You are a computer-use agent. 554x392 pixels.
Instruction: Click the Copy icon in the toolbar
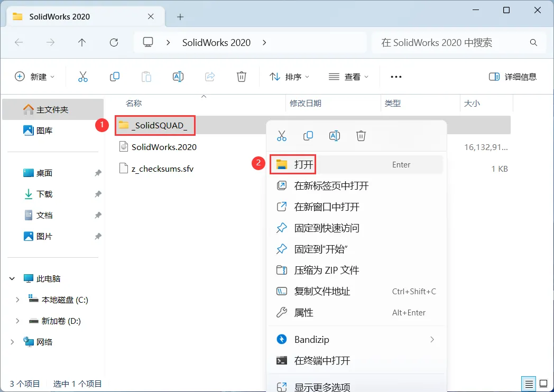115,77
